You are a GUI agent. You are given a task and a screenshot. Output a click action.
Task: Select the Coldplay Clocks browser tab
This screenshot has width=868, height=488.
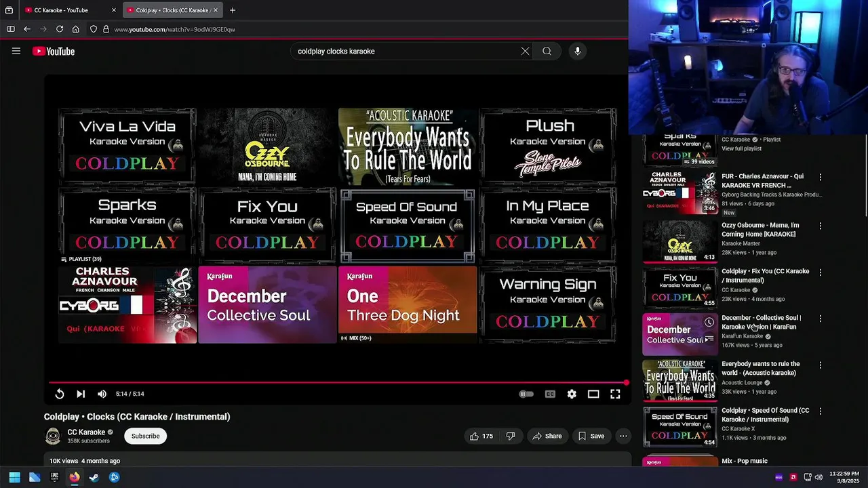point(172,10)
